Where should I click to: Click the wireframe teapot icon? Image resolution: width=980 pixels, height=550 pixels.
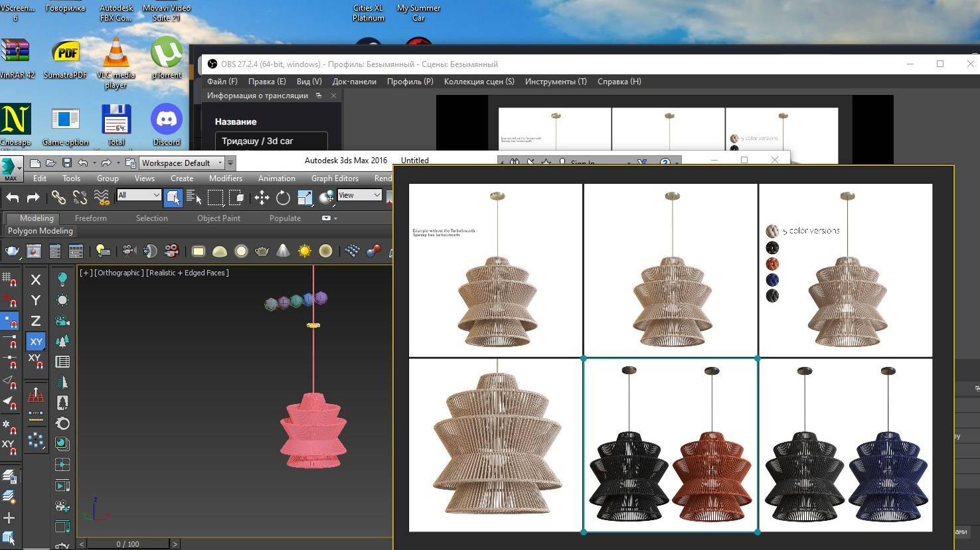pos(262,251)
